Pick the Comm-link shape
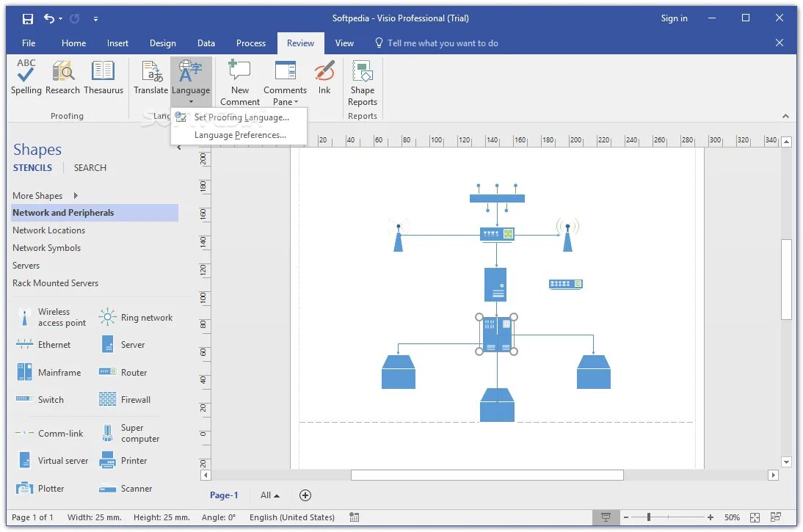Image resolution: width=803 pixels, height=532 pixels. 49,433
